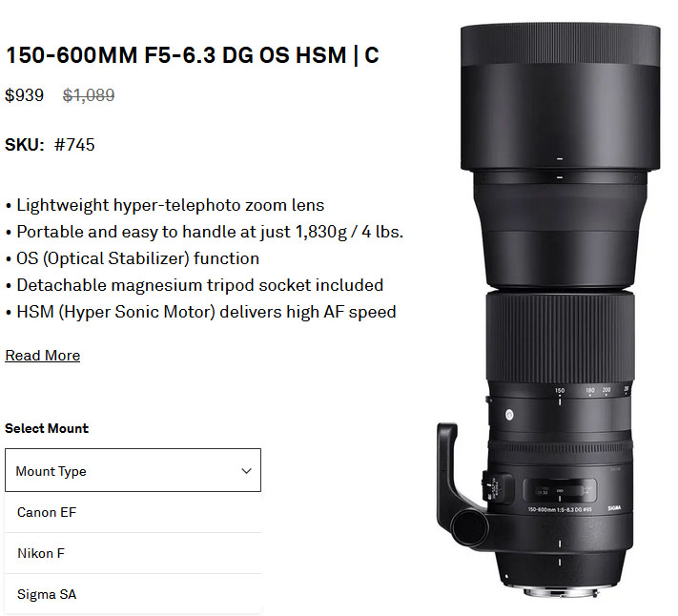Click the ribbed zoom ring on lens
The height and width of the screenshot is (616, 678).
point(560,336)
